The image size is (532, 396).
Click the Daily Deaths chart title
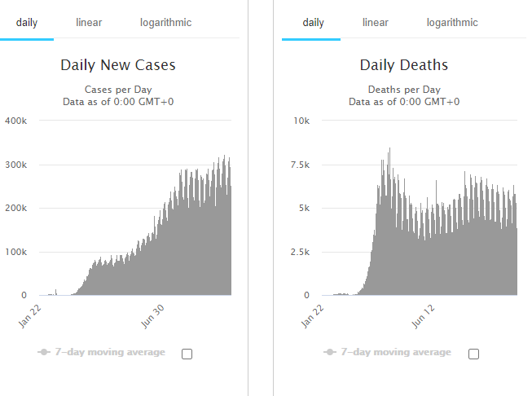coord(404,65)
